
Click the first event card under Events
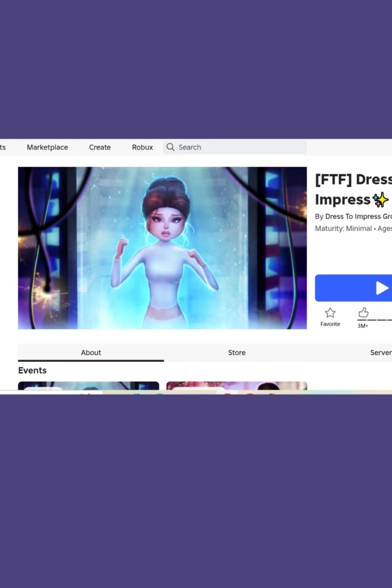(x=88, y=385)
